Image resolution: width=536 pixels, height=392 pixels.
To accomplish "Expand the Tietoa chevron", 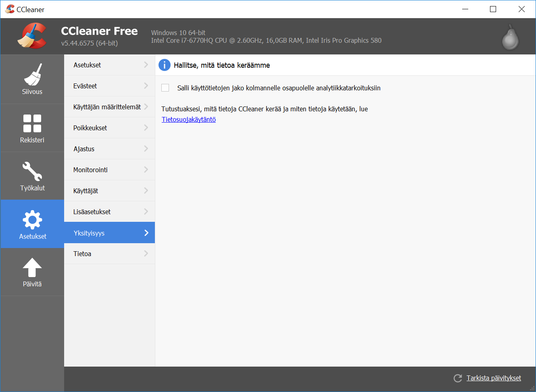I will pyautogui.click(x=146, y=253).
